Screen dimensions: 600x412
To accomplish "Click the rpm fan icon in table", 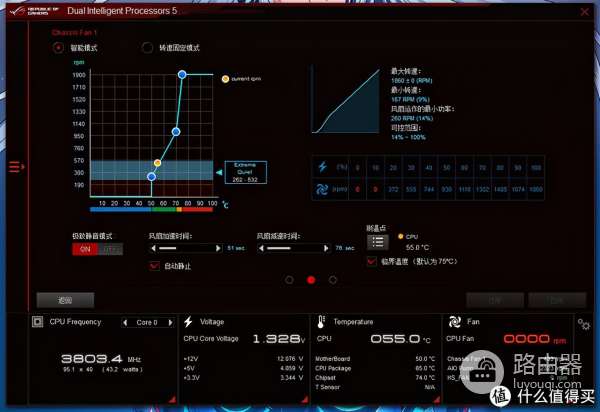I will tap(322, 189).
